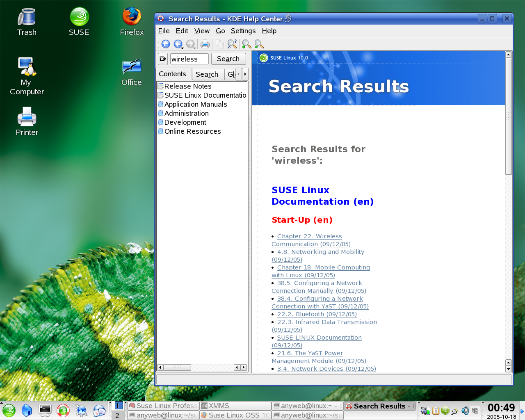The width and height of the screenshot is (525, 420).
Task: Open the File menu
Action: point(164,31)
